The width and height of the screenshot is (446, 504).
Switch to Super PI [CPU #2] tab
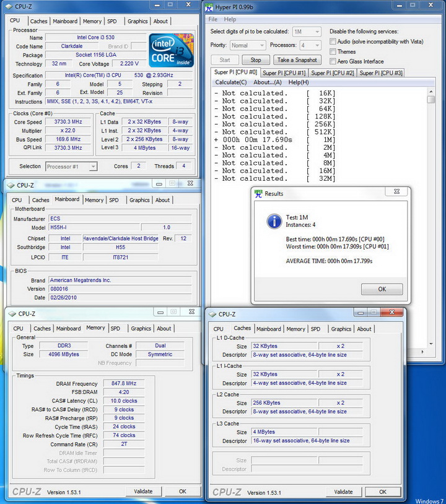click(x=333, y=73)
